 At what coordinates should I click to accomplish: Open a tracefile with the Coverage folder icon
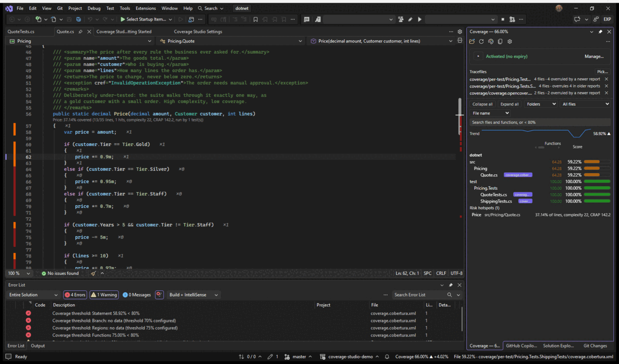(472, 42)
